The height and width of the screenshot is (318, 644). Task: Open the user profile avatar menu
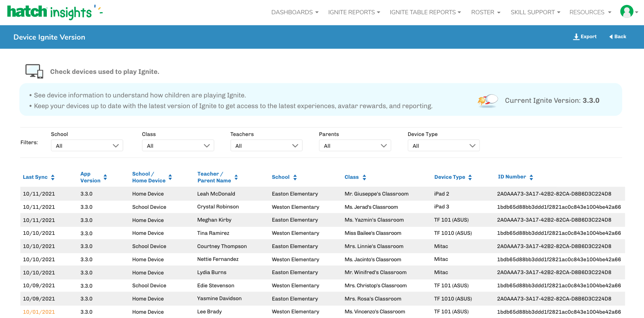pyautogui.click(x=629, y=12)
